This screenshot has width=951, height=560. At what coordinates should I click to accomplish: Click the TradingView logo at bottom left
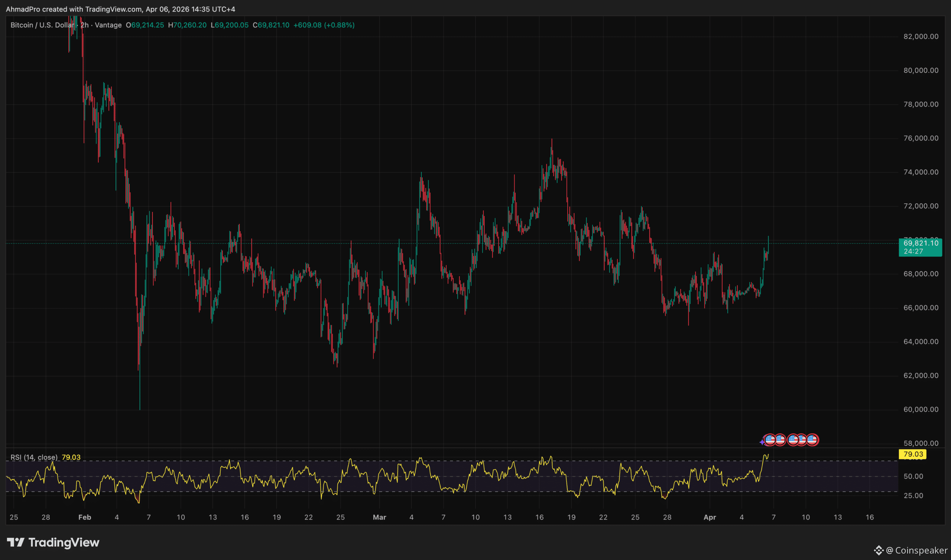53,542
